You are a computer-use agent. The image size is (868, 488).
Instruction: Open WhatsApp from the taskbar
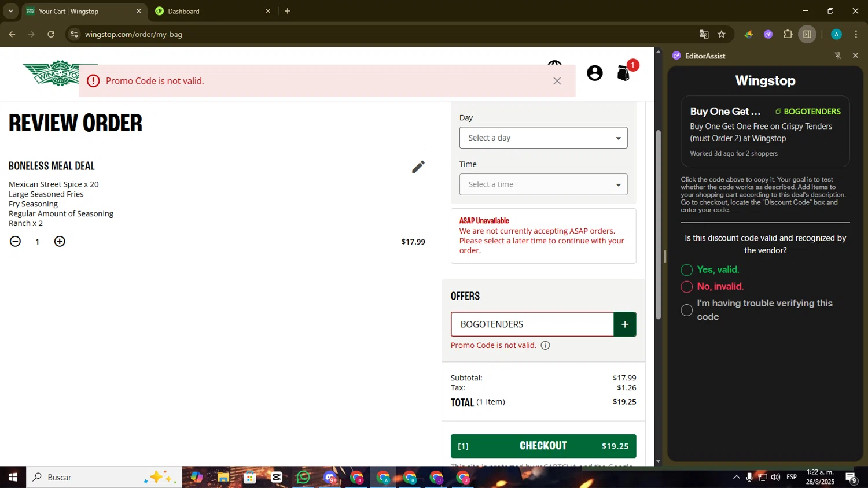[x=303, y=477]
